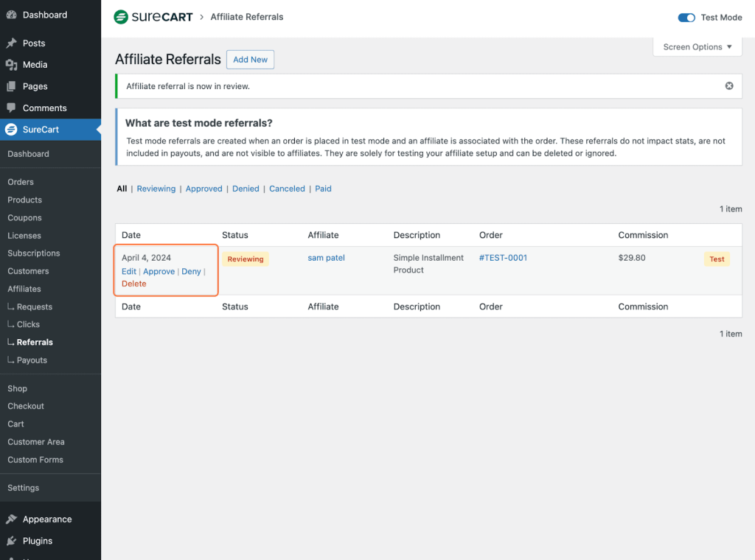Screen dimensions: 755x560
Task: Click the Appearance paintbrush icon
Action: point(11,519)
